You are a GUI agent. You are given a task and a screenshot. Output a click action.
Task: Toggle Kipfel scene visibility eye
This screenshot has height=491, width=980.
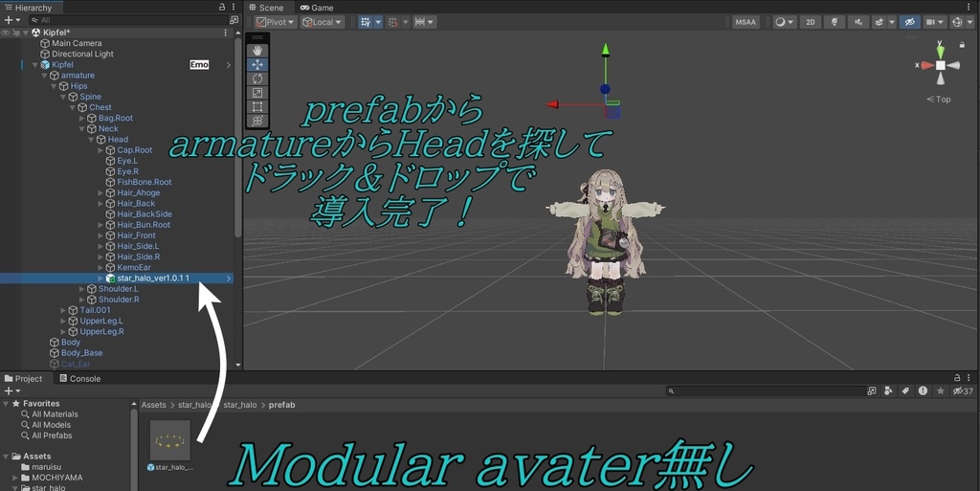(x=6, y=33)
